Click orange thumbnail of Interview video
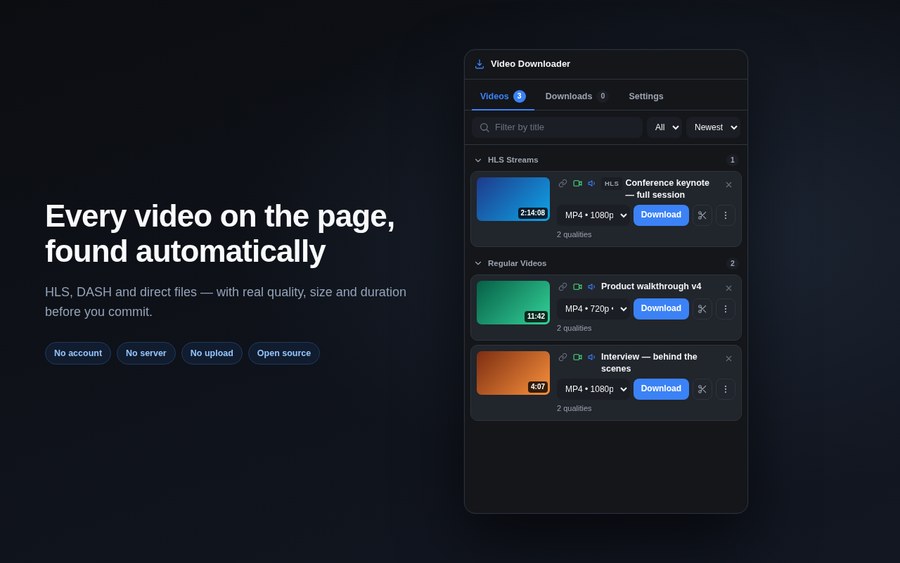 513,373
